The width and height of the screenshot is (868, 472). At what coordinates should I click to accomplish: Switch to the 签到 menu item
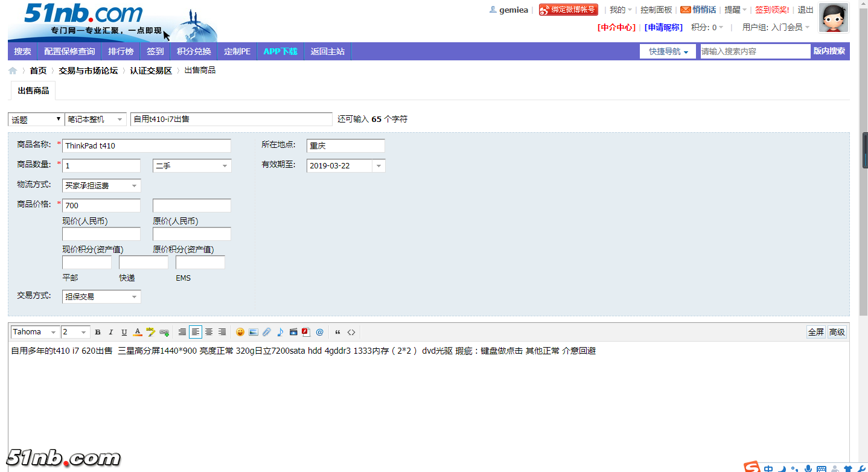(155, 51)
